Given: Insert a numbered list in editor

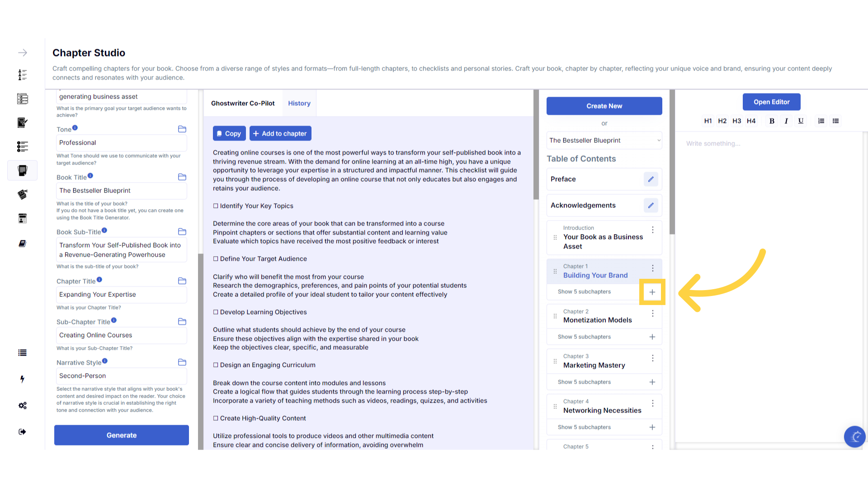Looking at the screenshot, I should tap(821, 121).
